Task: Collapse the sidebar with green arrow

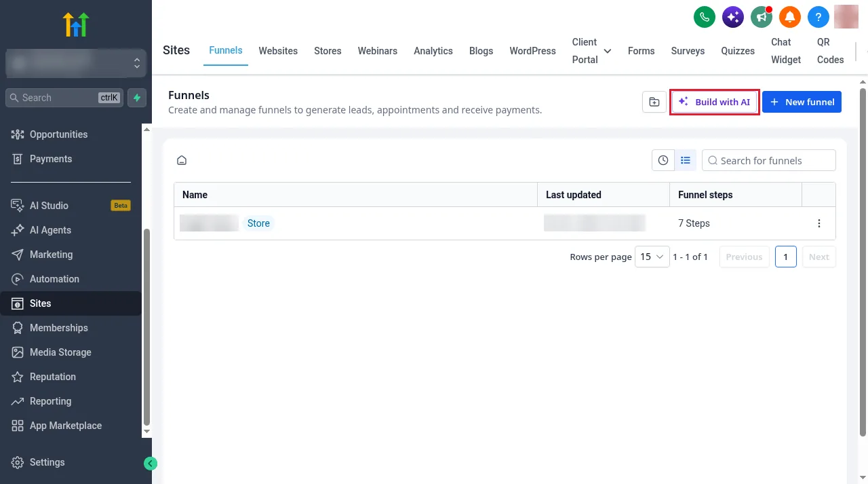Action: pyautogui.click(x=151, y=464)
